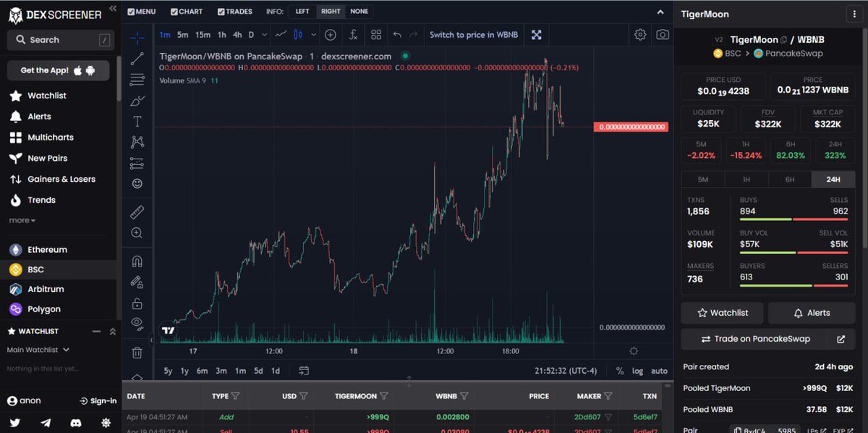Undo the last chart action
Image resolution: width=868 pixels, height=433 pixels.
pos(397,34)
